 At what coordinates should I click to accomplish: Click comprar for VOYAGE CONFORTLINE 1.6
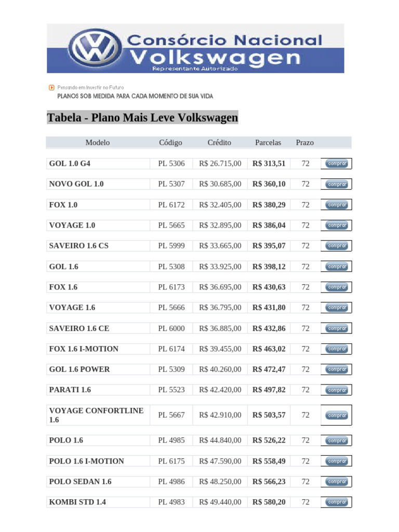[x=337, y=415]
